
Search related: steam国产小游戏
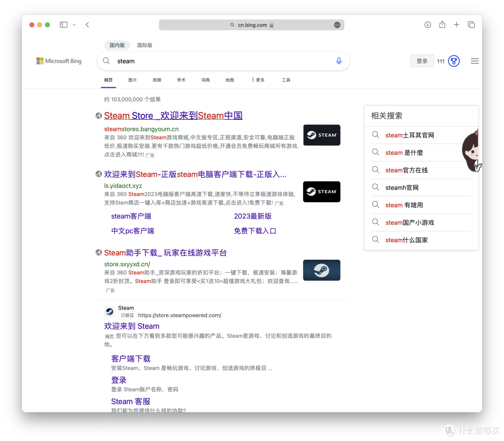[x=410, y=222]
